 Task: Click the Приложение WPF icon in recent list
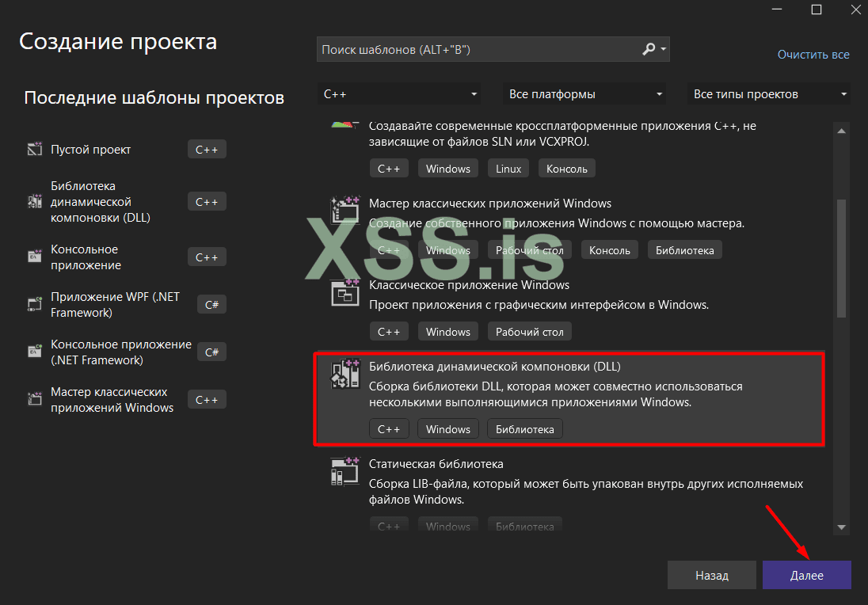pyautogui.click(x=35, y=304)
